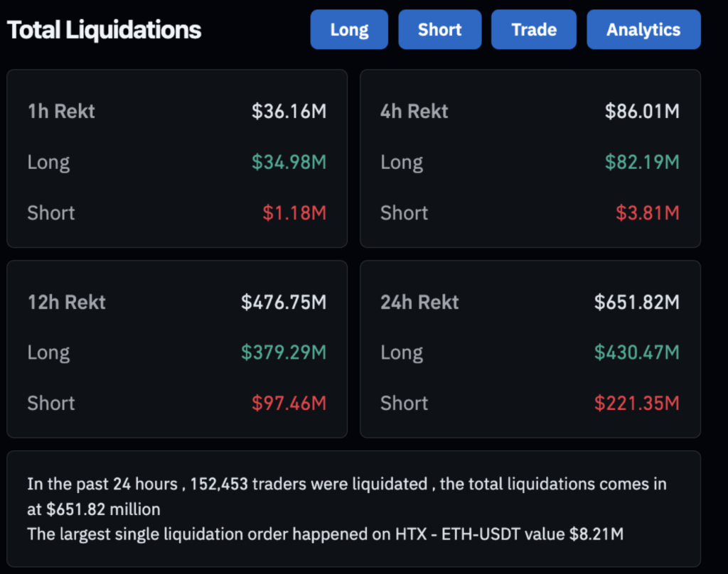Click the 4h Short value $3.81M
The width and height of the screenshot is (728, 574).
coord(647,212)
